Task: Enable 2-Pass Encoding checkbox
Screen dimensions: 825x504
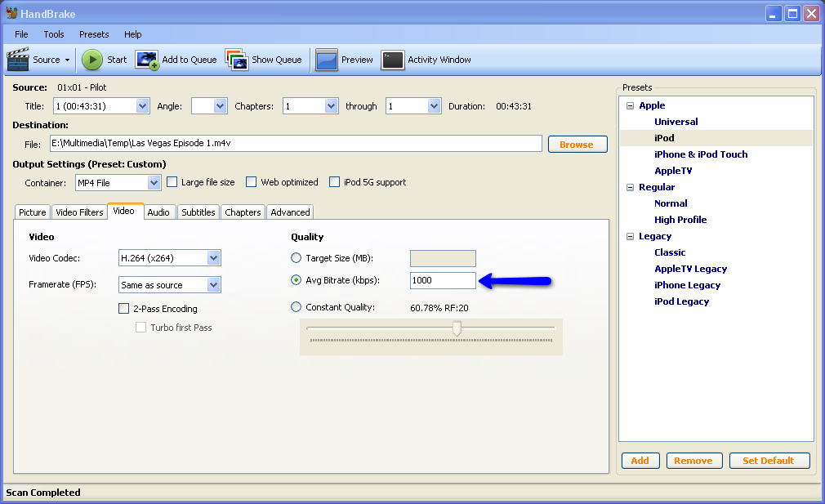Action: pos(123,308)
